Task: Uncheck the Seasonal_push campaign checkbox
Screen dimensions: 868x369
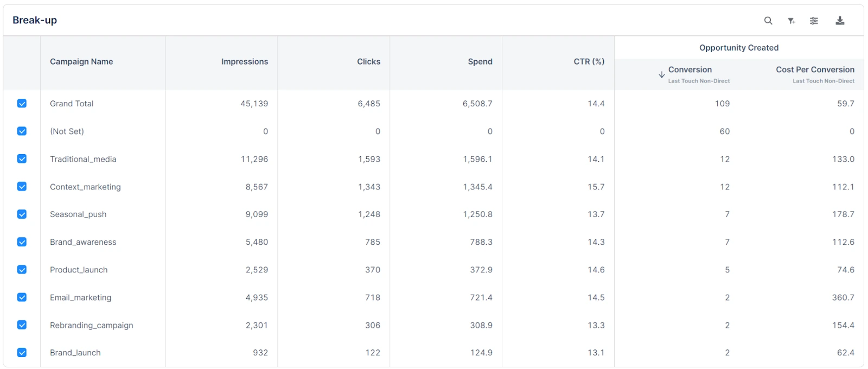Action: (22, 214)
